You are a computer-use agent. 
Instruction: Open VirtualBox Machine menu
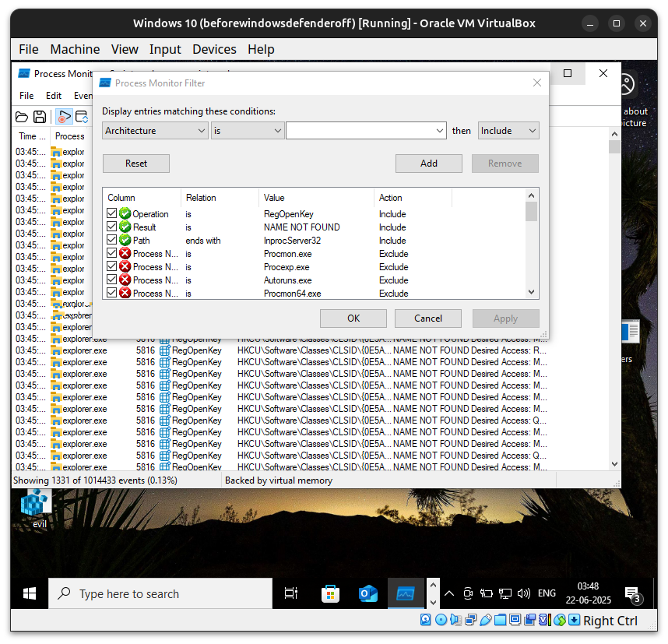75,49
